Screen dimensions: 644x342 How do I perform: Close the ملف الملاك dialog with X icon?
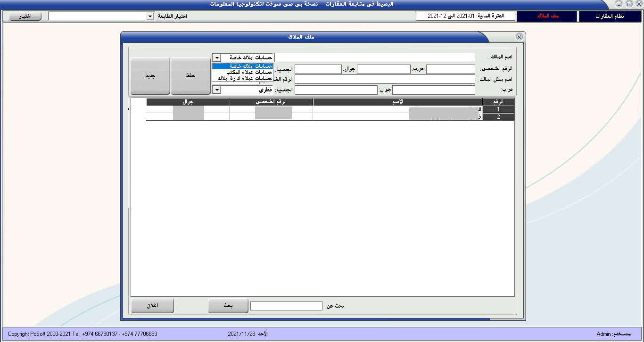click(519, 37)
